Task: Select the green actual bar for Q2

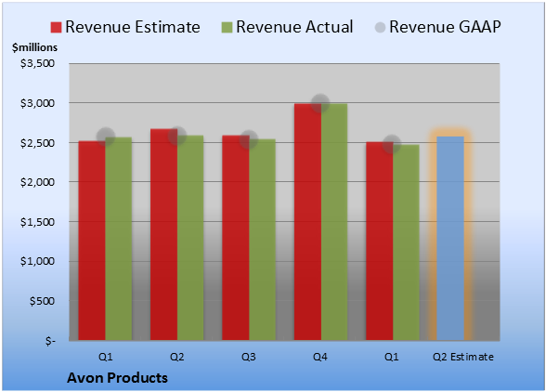Action: (x=190, y=238)
